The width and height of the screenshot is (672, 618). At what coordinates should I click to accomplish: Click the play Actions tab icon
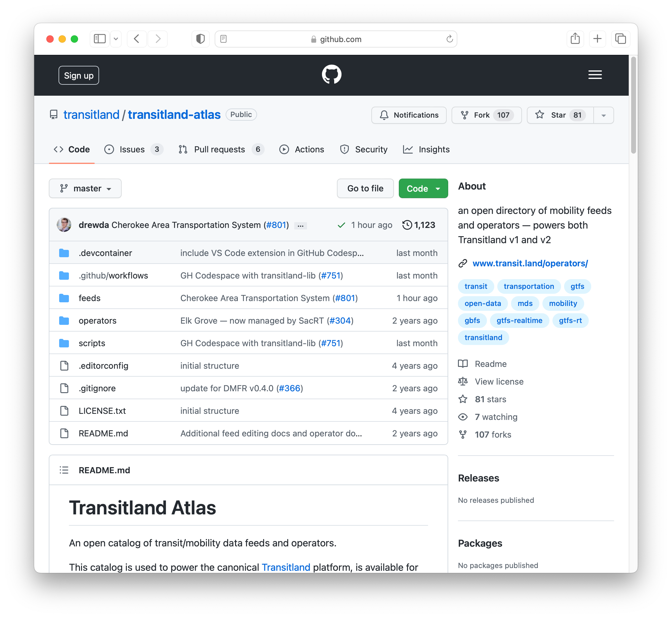(x=283, y=149)
